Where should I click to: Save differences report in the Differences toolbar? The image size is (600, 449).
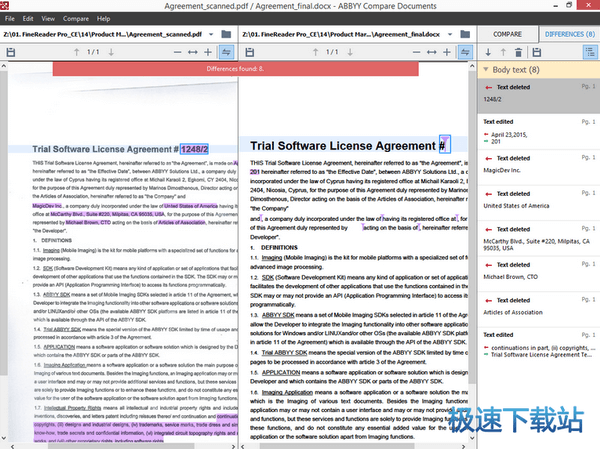[537, 52]
